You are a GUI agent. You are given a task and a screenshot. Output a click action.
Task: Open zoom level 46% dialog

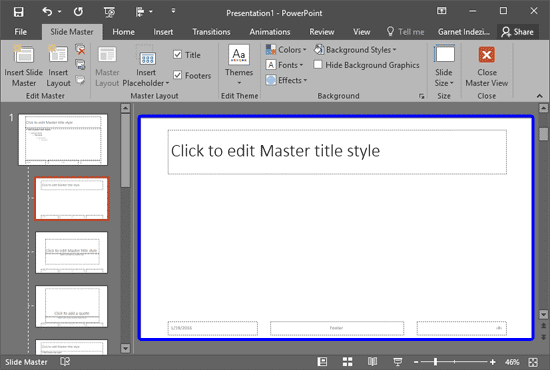(512, 362)
